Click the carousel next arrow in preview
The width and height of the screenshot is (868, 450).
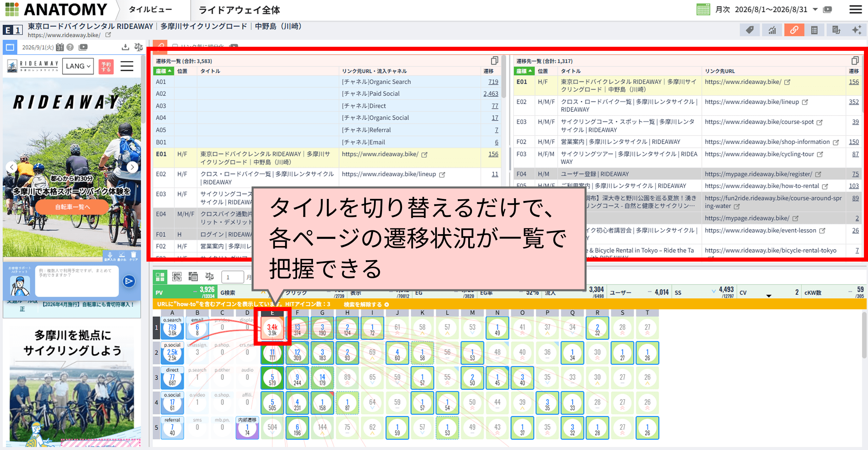tap(132, 167)
